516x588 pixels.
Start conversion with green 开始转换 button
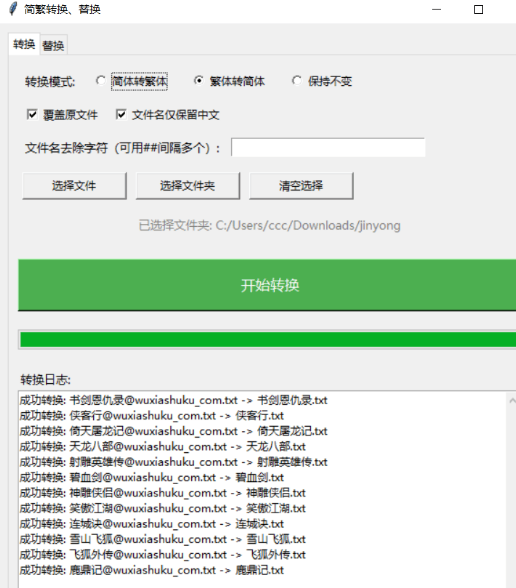coord(267,285)
